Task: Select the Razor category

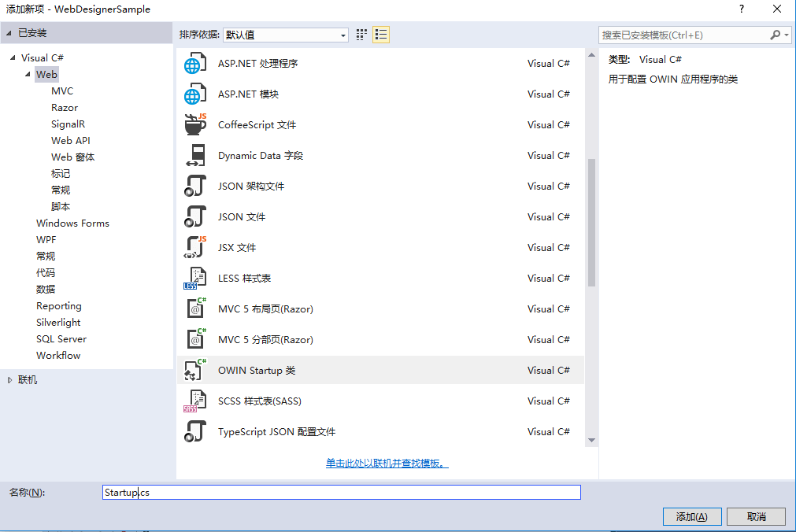Action: [x=65, y=108]
